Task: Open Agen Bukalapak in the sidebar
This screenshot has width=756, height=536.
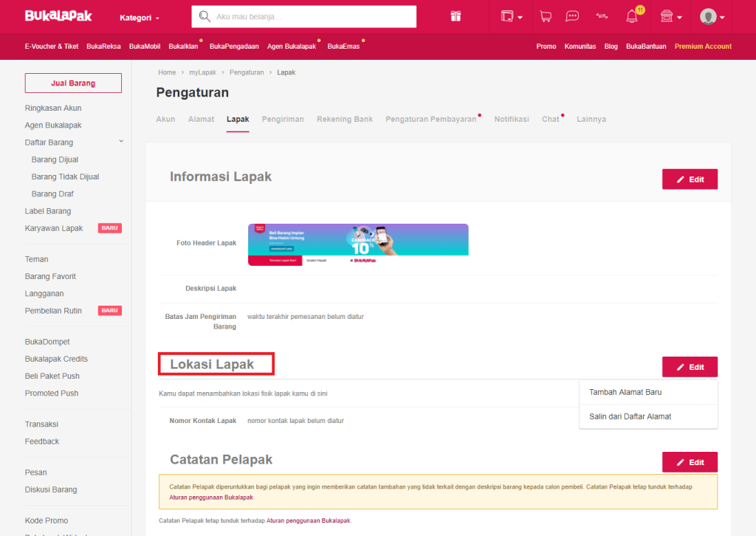Action: 53,126
